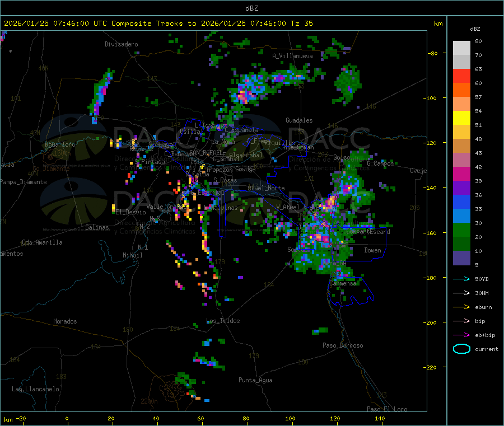
Task: Click the magenta eb+bip arrow icon
Action: [461, 335]
